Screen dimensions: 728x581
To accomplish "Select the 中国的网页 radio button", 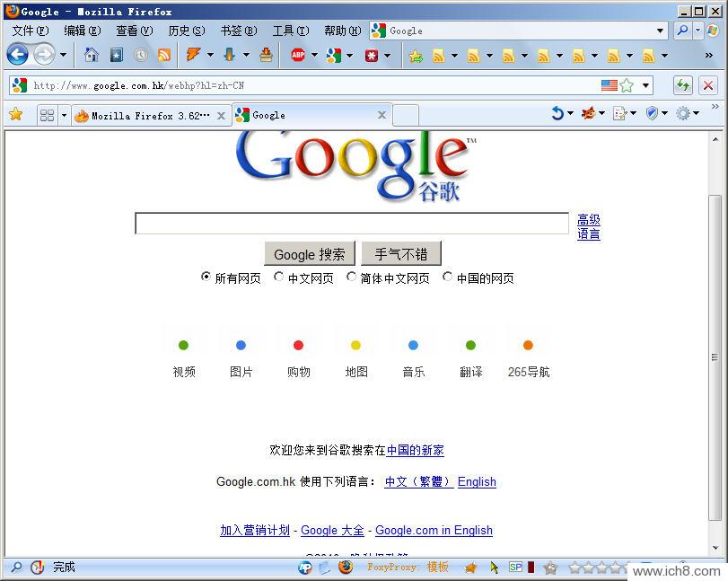I will (x=448, y=277).
